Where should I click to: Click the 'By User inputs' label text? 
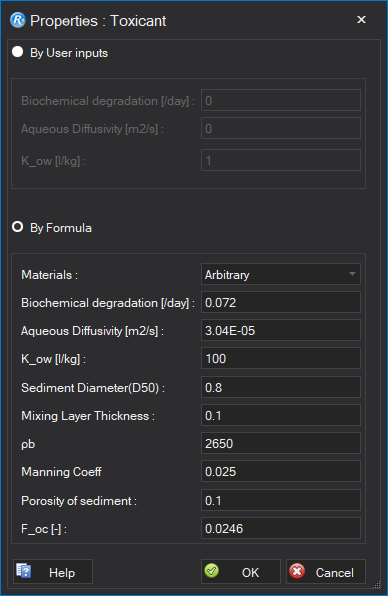pos(69,53)
